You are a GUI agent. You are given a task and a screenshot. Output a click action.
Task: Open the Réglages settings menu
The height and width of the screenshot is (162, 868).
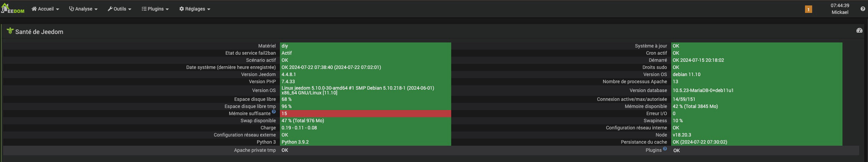(195, 9)
